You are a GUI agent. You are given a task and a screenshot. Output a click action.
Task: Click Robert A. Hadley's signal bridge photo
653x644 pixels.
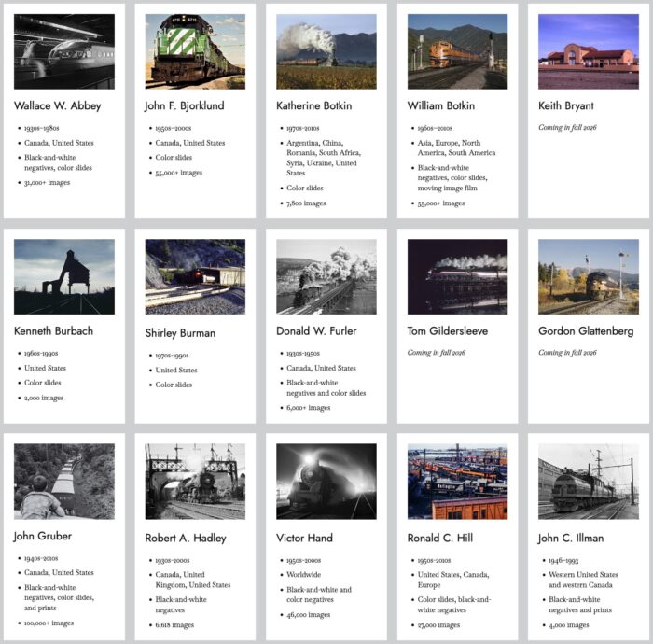pyautogui.click(x=195, y=482)
